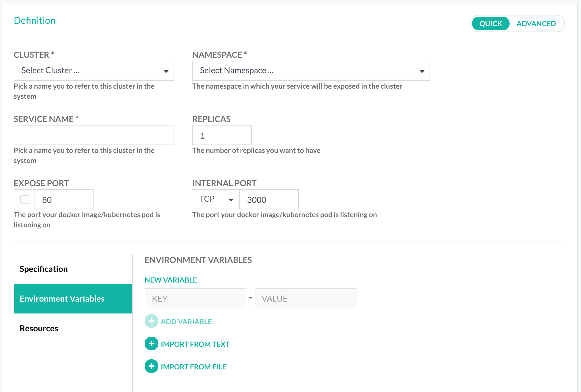Go to the Resources tab
The height and width of the screenshot is (392, 581).
tap(39, 328)
